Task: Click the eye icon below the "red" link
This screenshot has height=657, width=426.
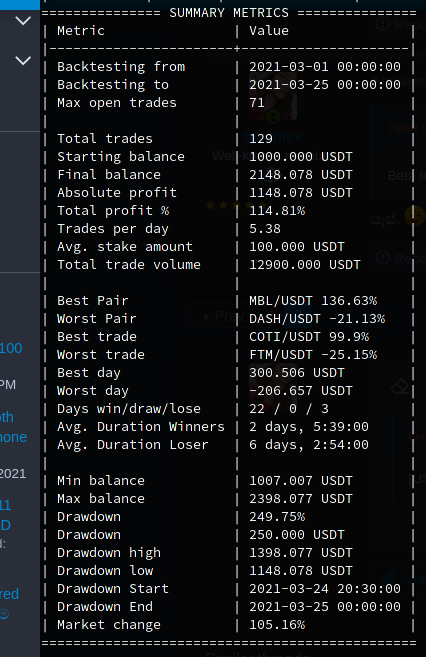Action: 4,614
